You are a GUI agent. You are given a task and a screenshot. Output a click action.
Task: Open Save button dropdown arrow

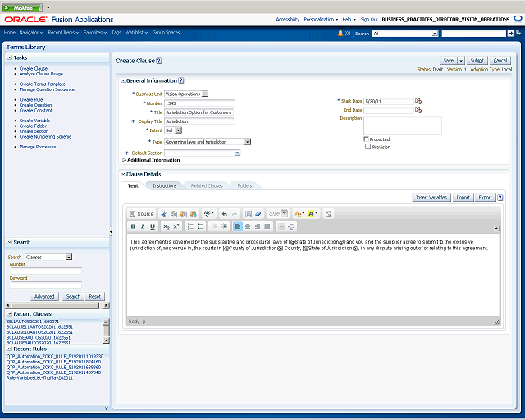[x=461, y=60]
